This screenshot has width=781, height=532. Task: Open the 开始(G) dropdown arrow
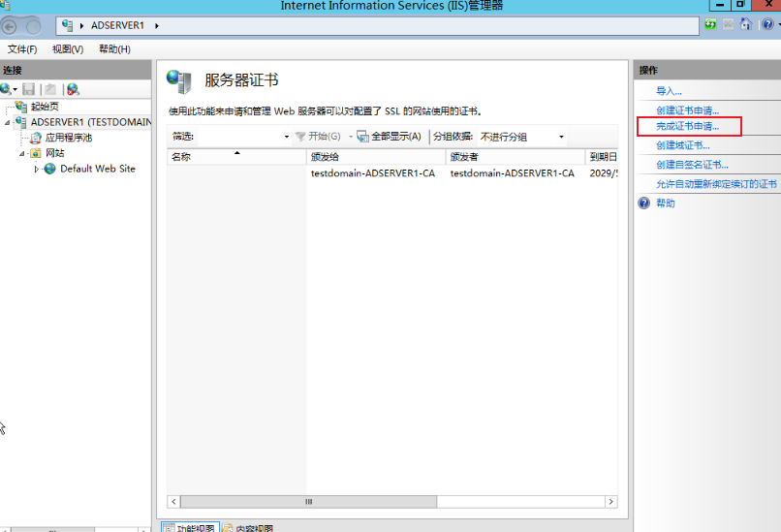tap(350, 137)
